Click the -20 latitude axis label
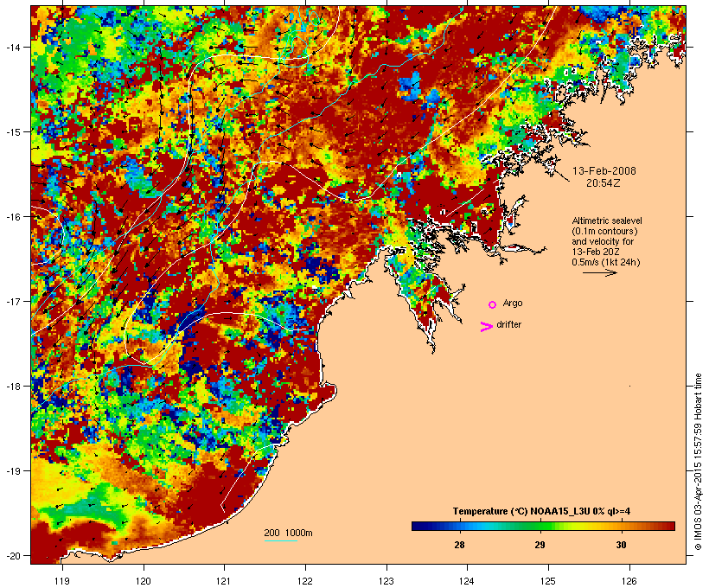This screenshot has width=709, height=588. pos(12,555)
